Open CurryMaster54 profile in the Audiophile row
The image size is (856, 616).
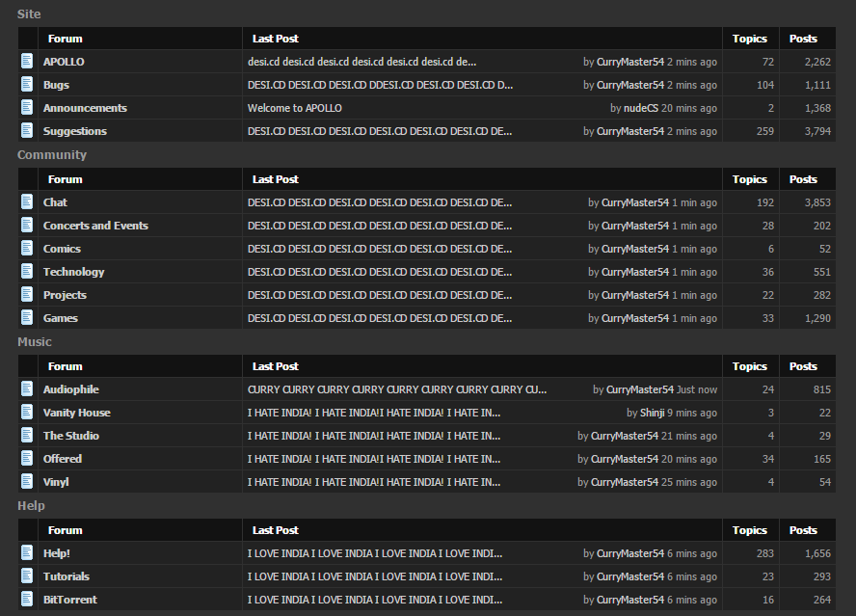tap(640, 389)
